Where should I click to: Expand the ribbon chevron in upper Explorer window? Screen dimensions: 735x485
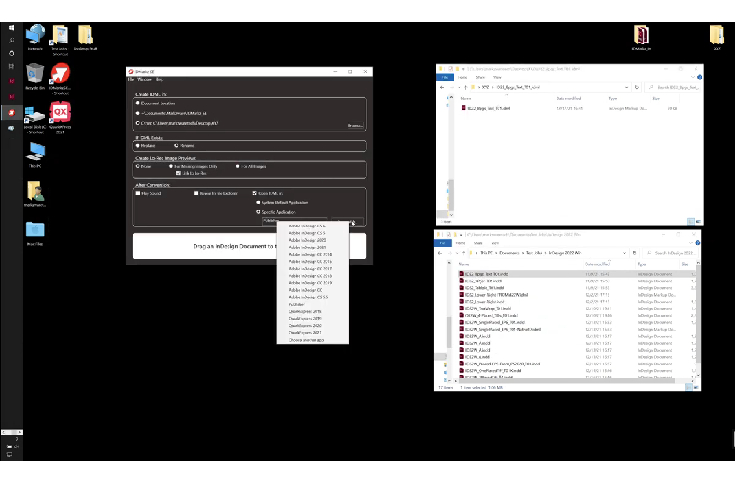(692, 77)
